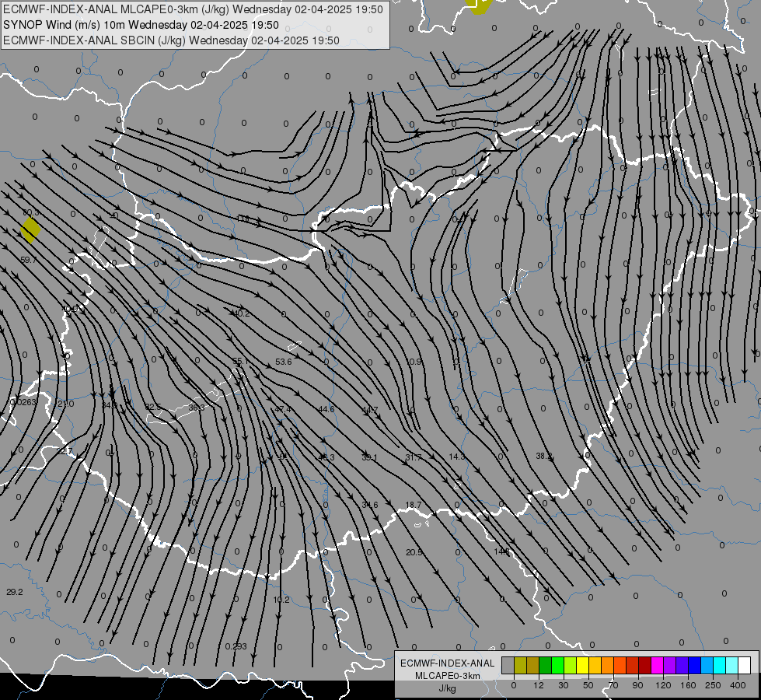Click the gray swatch at the legend's left end
761x700 pixels.
pyautogui.click(x=508, y=666)
